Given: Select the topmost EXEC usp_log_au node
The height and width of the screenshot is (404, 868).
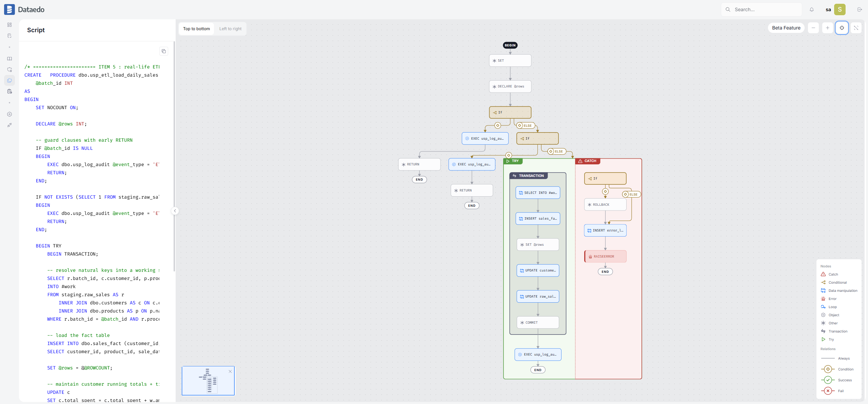Looking at the screenshot, I should tap(485, 138).
